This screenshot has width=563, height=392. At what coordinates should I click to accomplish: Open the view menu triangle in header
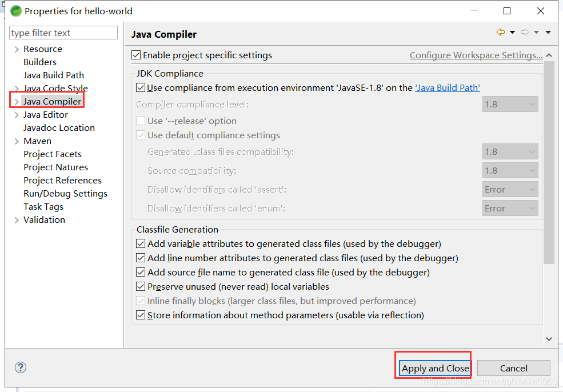click(548, 33)
